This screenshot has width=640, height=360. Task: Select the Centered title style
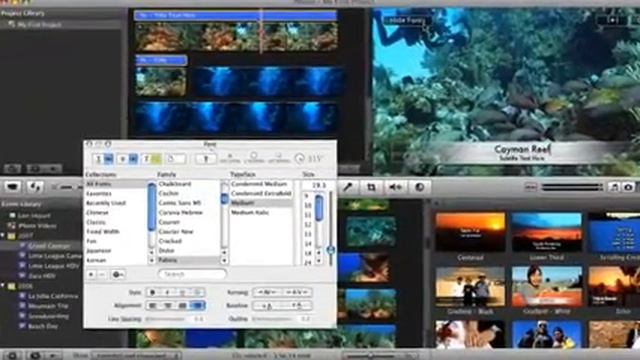pos(470,231)
